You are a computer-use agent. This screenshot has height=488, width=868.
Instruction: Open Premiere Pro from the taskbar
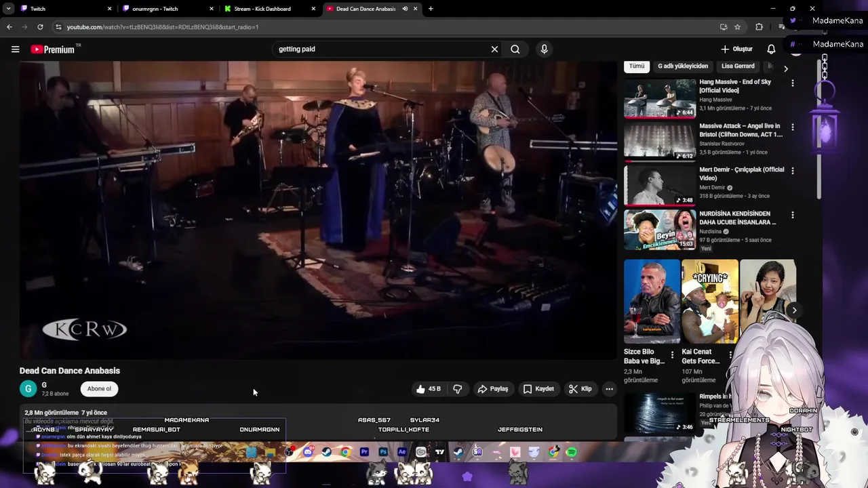(x=364, y=452)
